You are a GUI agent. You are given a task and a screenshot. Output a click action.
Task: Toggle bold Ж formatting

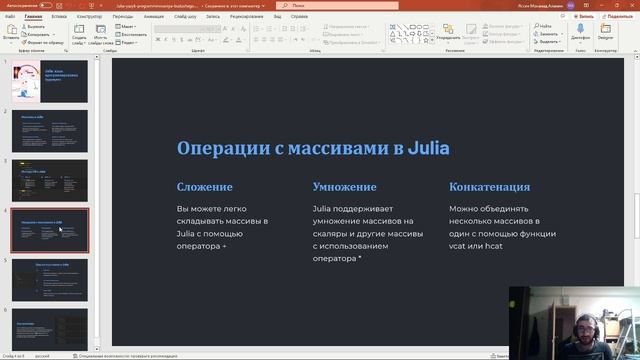(158, 40)
